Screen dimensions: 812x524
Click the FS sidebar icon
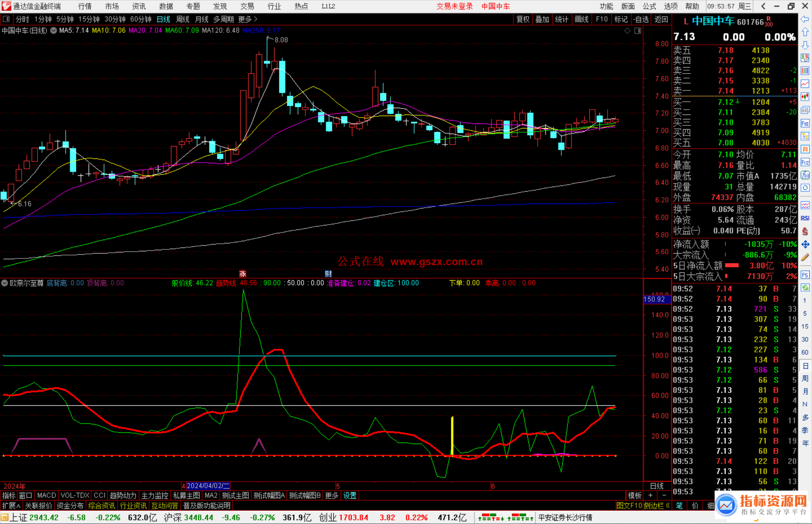point(805,275)
